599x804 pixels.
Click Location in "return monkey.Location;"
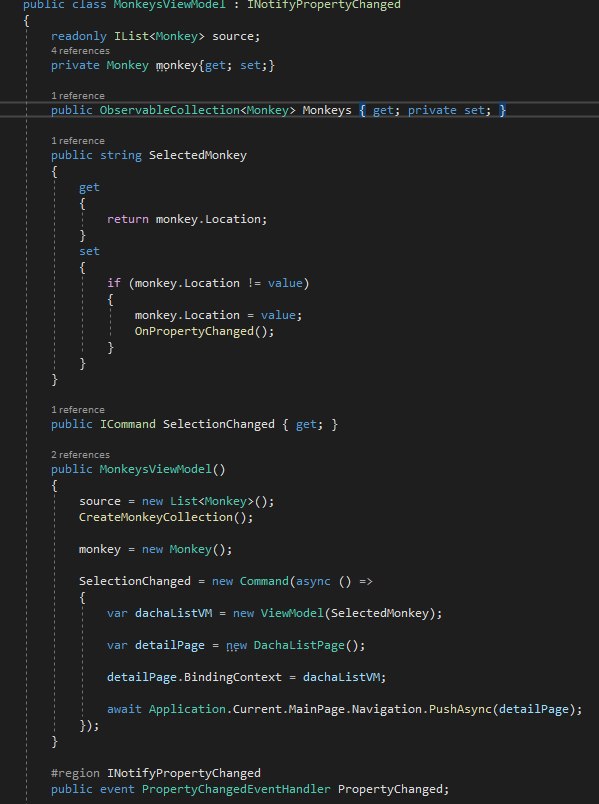click(232, 219)
